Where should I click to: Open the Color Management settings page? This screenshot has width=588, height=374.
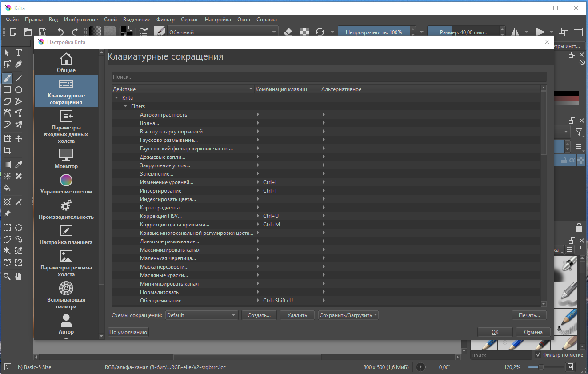[66, 184]
